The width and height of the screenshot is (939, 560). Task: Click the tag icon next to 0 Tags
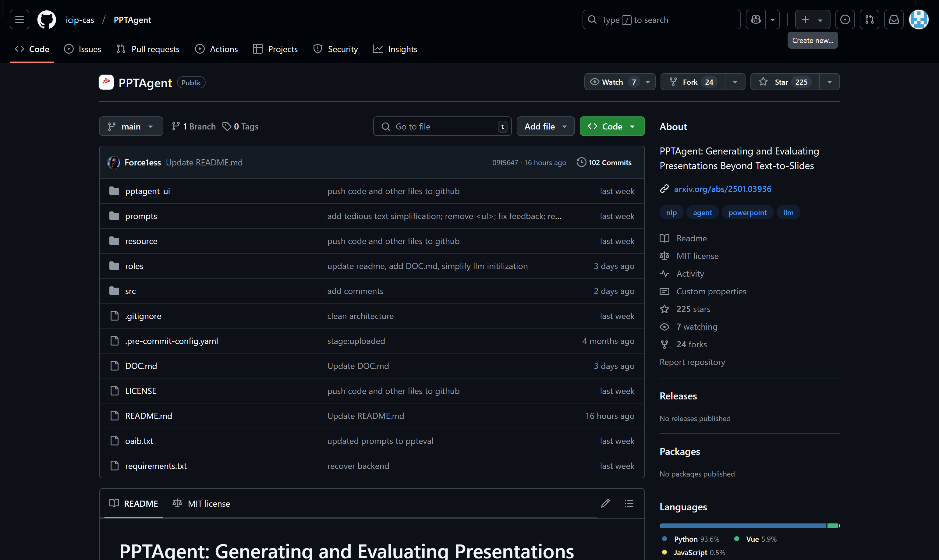(226, 126)
